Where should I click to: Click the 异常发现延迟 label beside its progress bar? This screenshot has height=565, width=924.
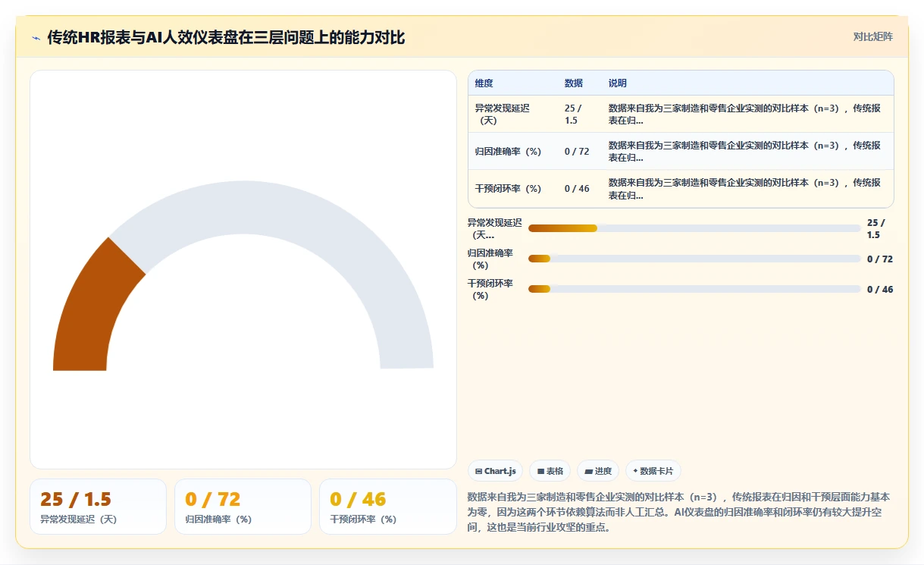(495, 228)
